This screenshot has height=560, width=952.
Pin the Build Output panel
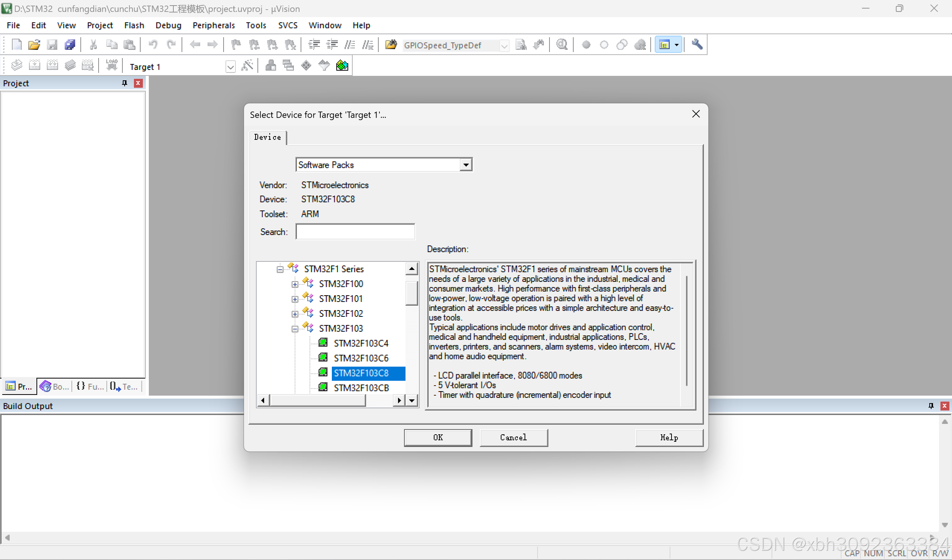pos(931,406)
